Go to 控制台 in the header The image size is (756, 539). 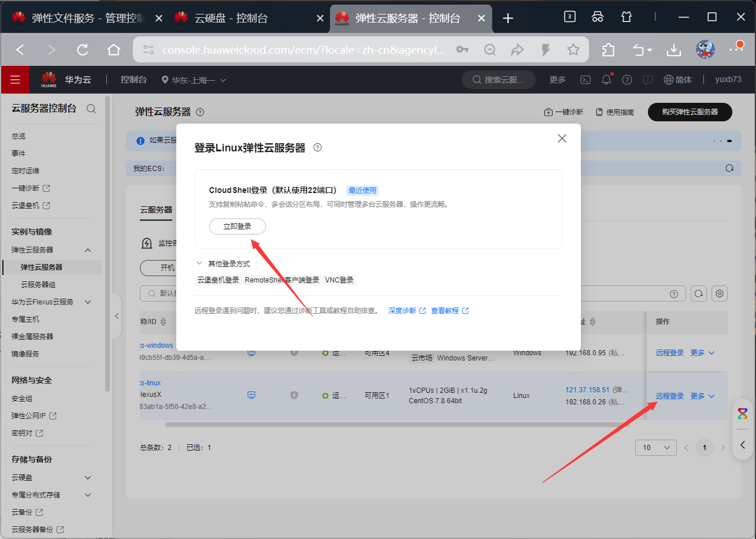(134, 80)
